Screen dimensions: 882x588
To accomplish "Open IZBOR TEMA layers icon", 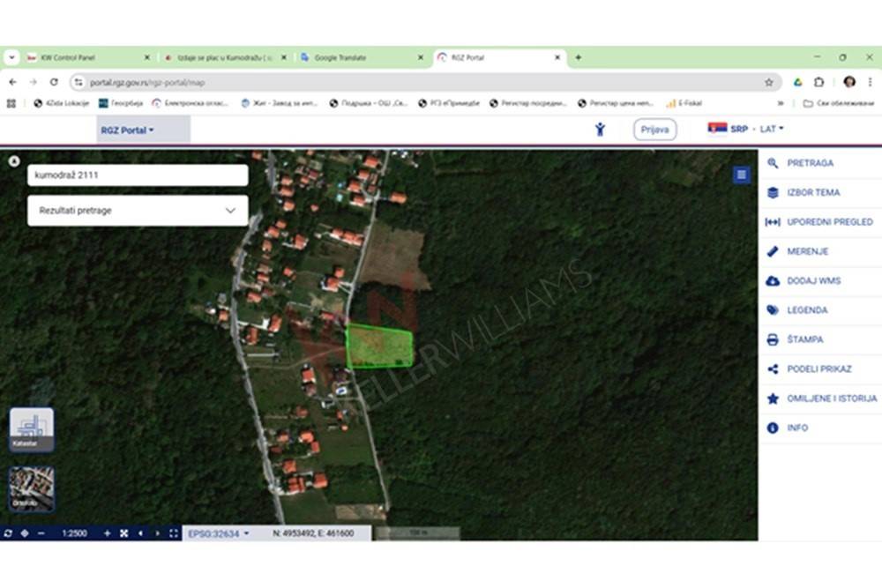I will click(x=773, y=192).
